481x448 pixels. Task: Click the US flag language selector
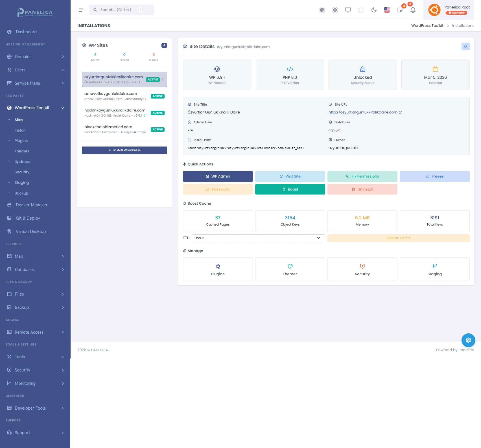[x=387, y=10]
